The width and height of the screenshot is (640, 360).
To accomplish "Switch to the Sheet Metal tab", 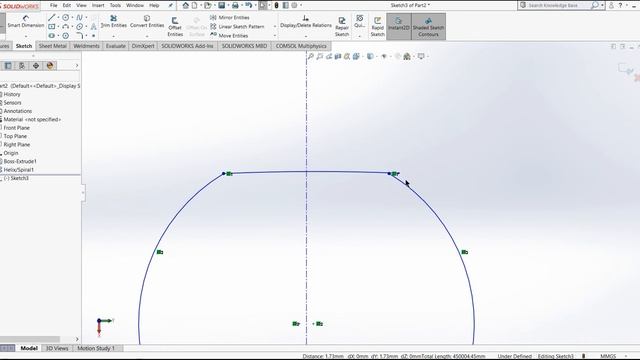I will coord(53,46).
